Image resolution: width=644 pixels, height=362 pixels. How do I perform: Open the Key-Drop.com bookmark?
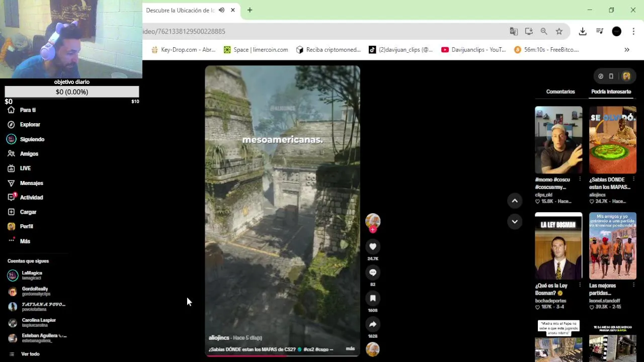click(x=183, y=50)
